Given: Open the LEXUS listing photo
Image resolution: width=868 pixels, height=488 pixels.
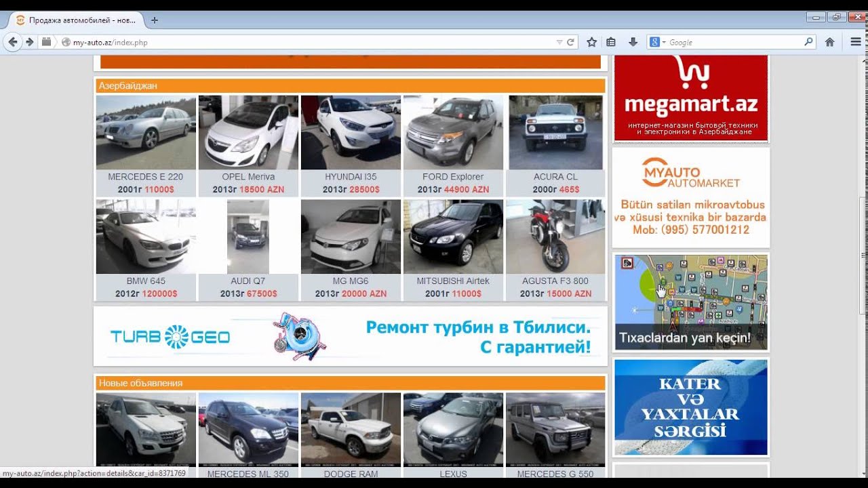Looking at the screenshot, I should pos(453,430).
